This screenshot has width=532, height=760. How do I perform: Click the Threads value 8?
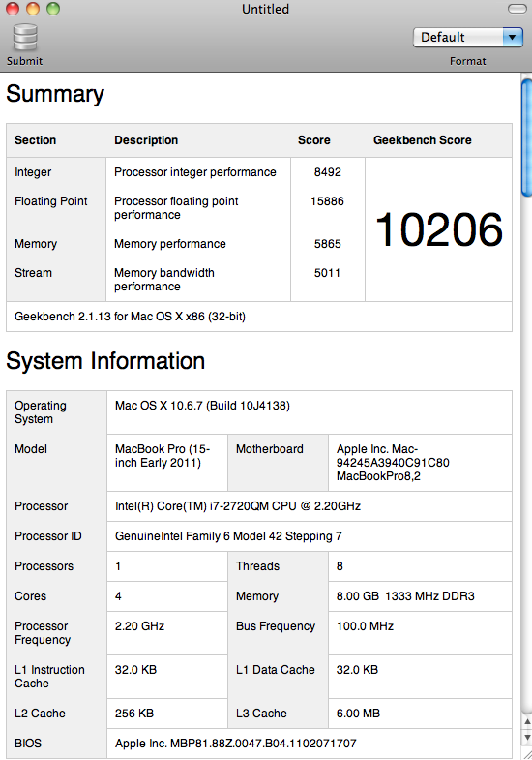coord(340,566)
